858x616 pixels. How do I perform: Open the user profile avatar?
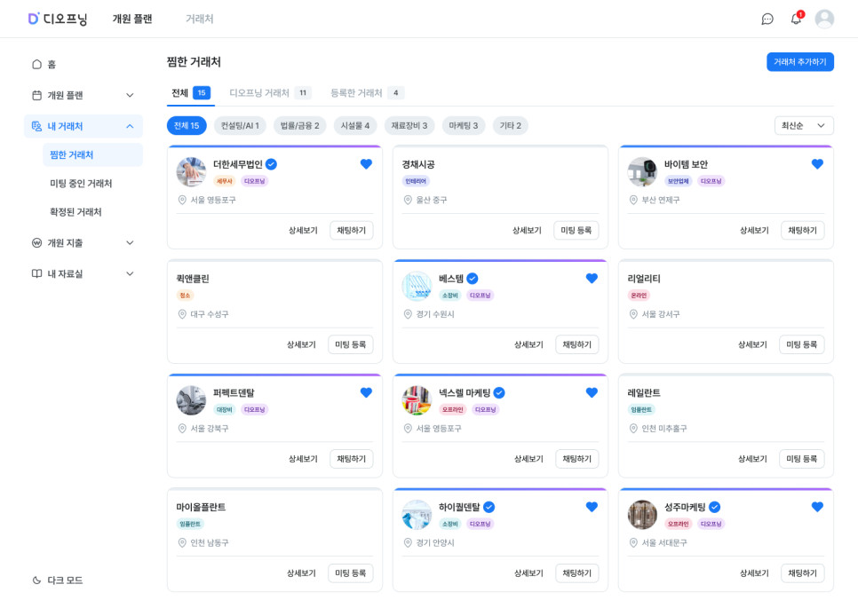pos(824,19)
